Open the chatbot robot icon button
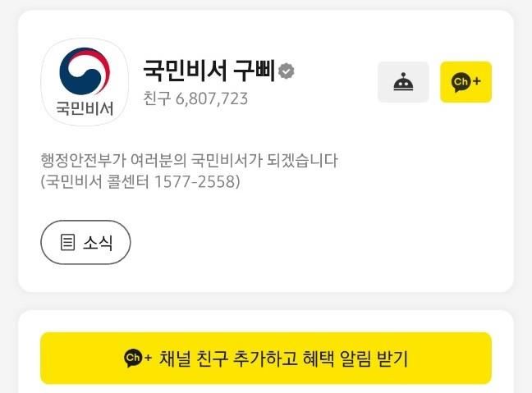 click(403, 82)
